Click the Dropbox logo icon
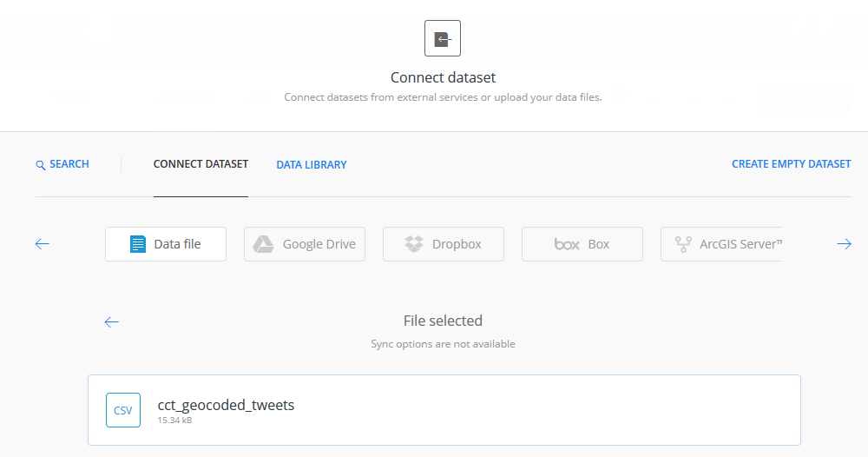 (x=413, y=244)
